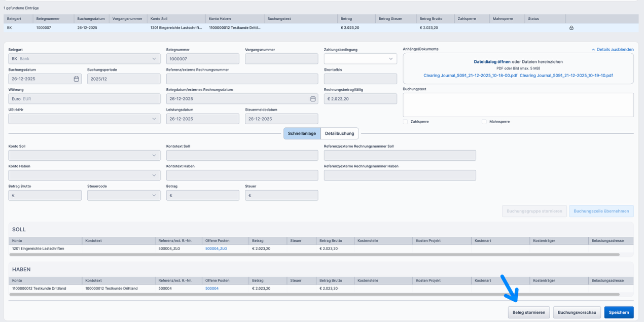
Task: Enable the Zahlsperre checkbox
Action: [x=405, y=122]
